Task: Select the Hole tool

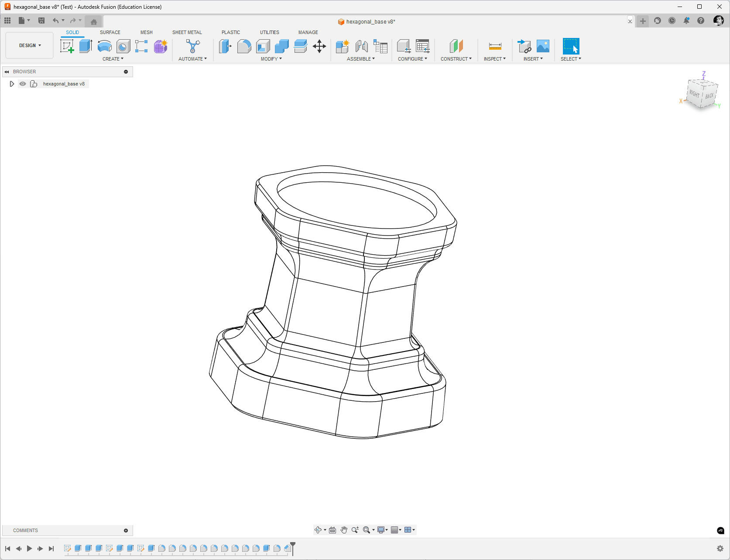Action: tap(123, 46)
